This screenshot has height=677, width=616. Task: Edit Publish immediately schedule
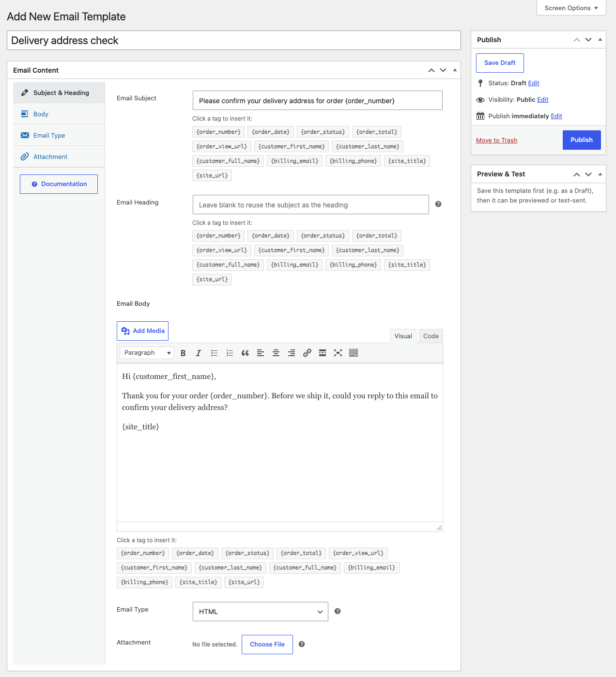point(556,116)
